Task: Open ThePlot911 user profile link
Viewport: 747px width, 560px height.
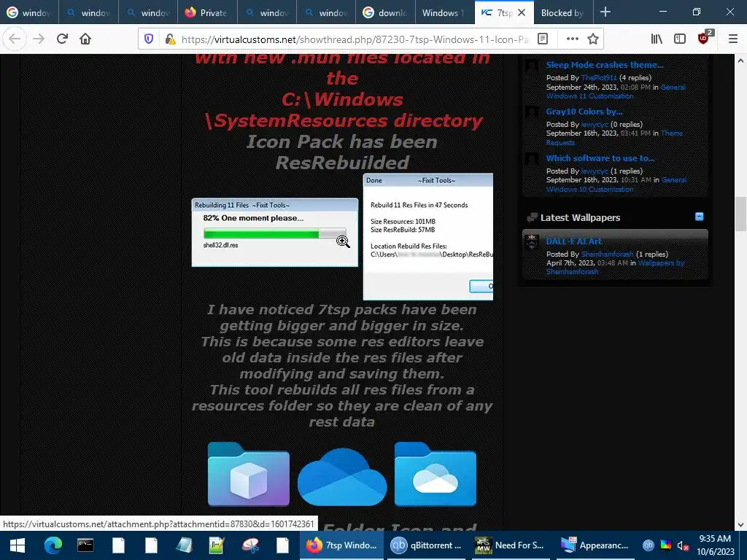Action: 599,77
